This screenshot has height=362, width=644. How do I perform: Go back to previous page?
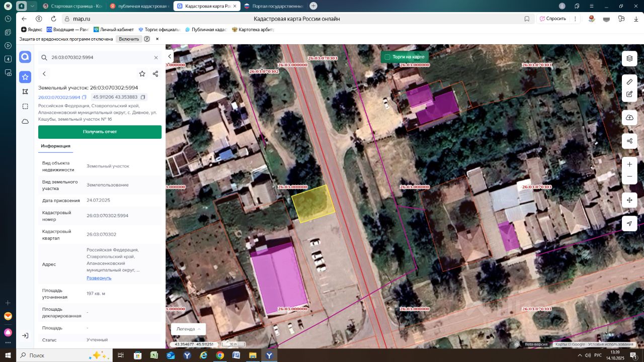click(24, 19)
